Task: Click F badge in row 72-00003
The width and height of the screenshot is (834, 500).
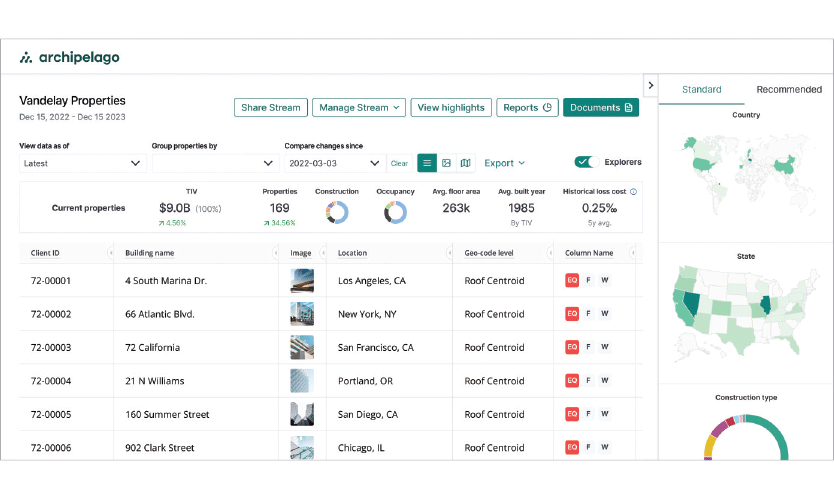Action: click(588, 347)
